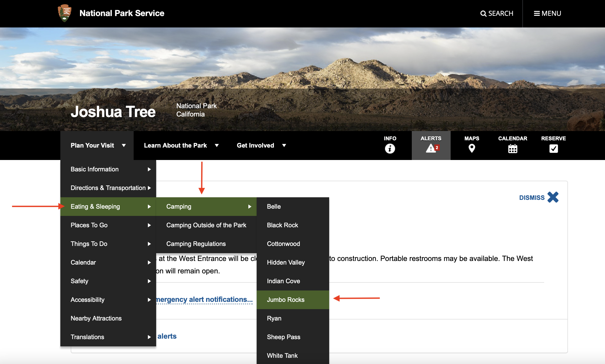Click the Maps location pin icon
Screen dimensions: 605x364
(x=472, y=149)
